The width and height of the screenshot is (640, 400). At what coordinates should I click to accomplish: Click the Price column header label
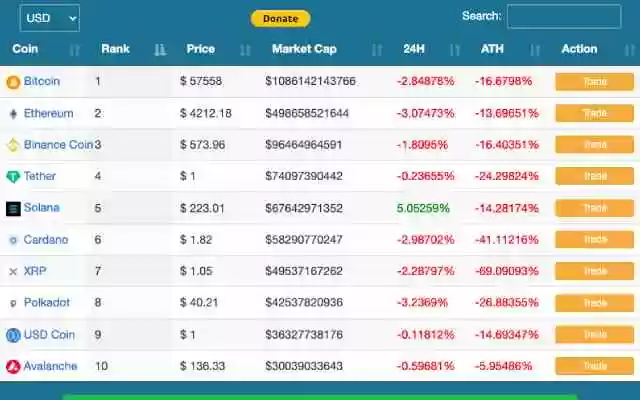point(200,49)
